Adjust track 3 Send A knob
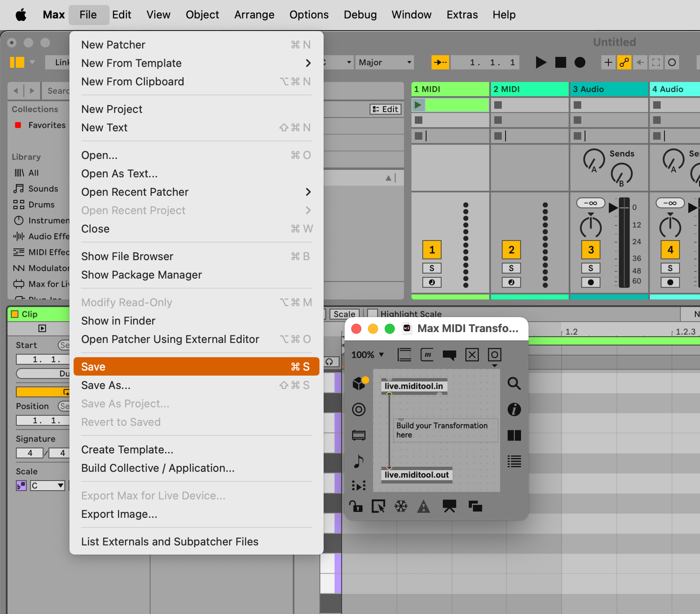Viewport: 700px width, 614px height. point(594,159)
